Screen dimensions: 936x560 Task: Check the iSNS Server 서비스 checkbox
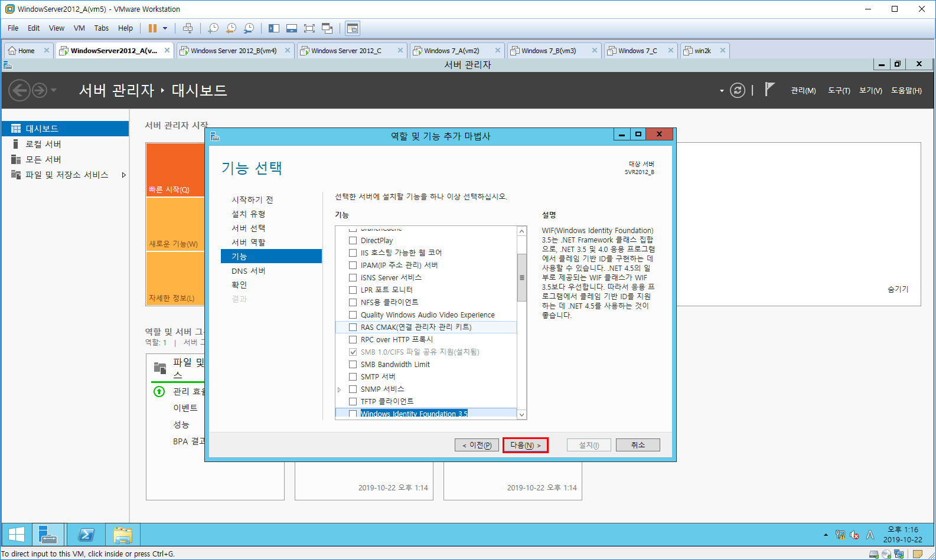click(353, 277)
